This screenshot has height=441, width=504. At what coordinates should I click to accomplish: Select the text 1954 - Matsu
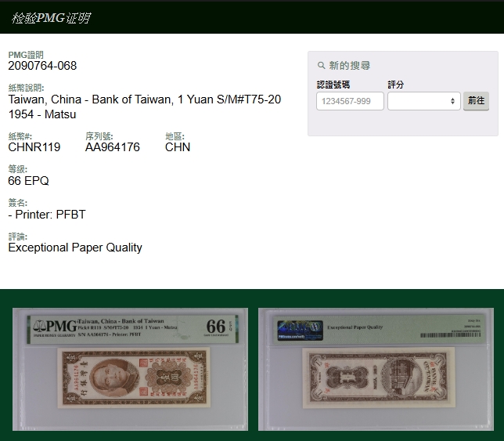point(42,114)
